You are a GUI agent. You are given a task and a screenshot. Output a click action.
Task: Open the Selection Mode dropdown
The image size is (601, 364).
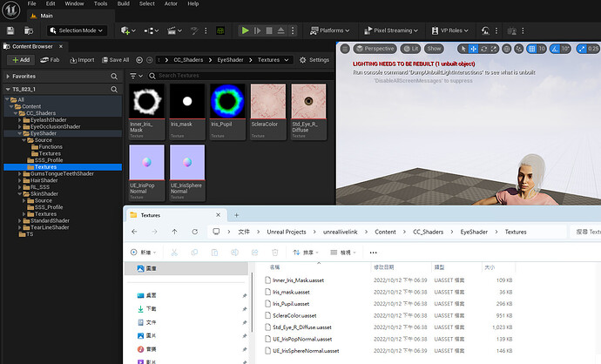(77, 30)
